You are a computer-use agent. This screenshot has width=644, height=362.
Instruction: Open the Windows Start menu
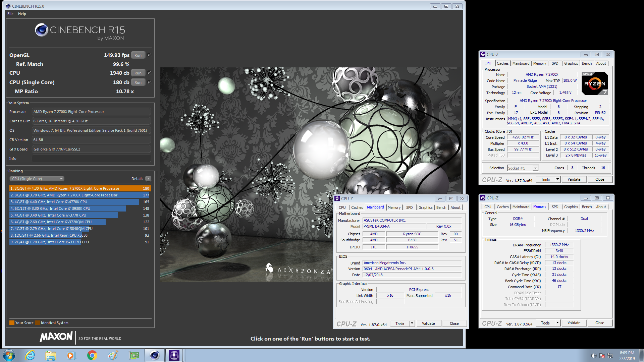9,355
